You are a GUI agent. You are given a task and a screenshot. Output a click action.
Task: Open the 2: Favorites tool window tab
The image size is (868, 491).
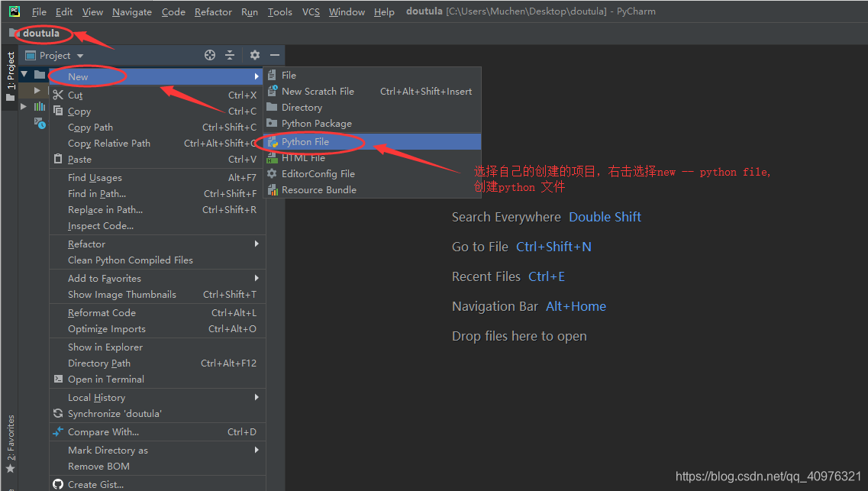click(x=11, y=444)
